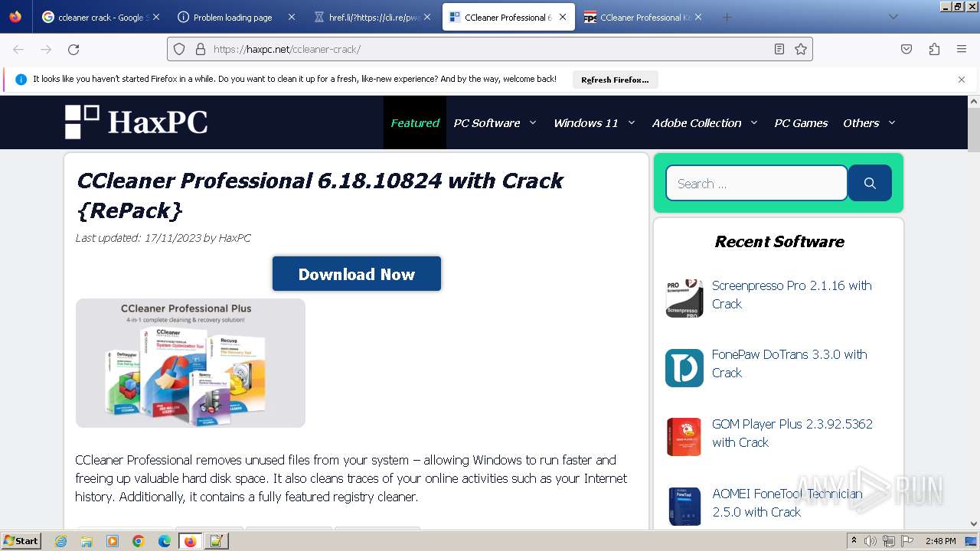Image resolution: width=980 pixels, height=551 pixels.
Task: Bookmark this page with the star icon
Action: click(x=801, y=49)
